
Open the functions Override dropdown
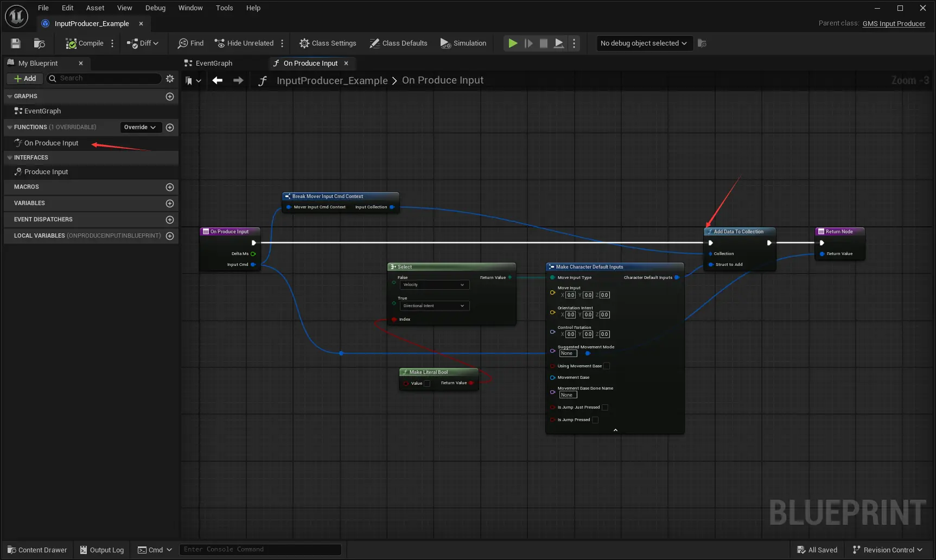(141, 127)
